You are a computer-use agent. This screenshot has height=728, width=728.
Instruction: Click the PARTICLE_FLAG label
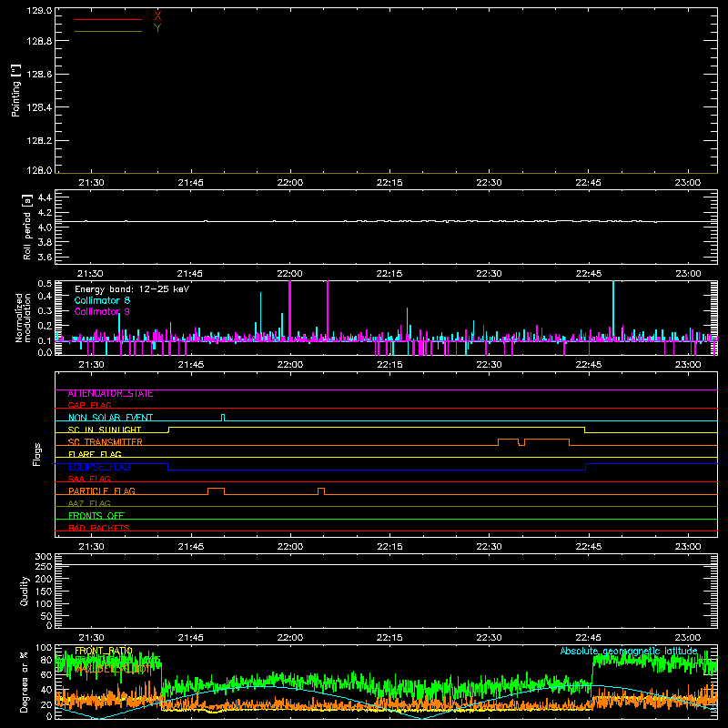(102, 491)
